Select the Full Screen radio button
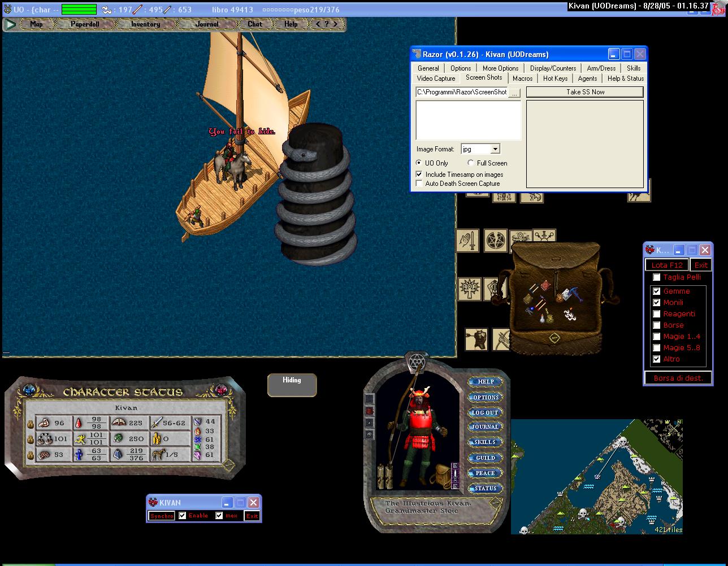The height and width of the screenshot is (566, 728). click(471, 163)
